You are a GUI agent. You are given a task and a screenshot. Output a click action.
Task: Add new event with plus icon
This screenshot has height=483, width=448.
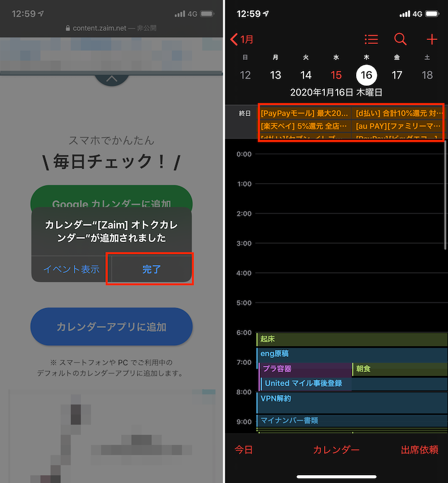tap(431, 39)
